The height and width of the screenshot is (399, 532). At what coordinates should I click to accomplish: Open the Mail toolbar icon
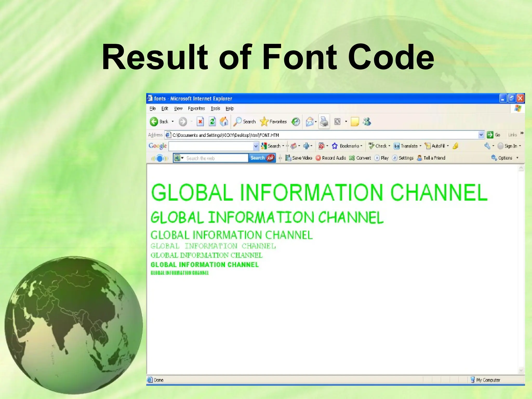[x=309, y=122]
